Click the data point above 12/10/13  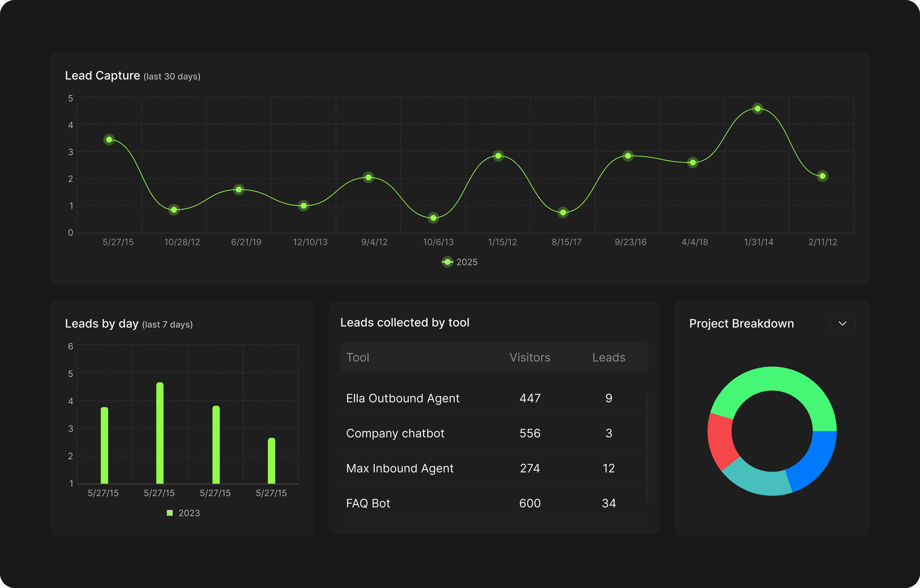(x=304, y=206)
